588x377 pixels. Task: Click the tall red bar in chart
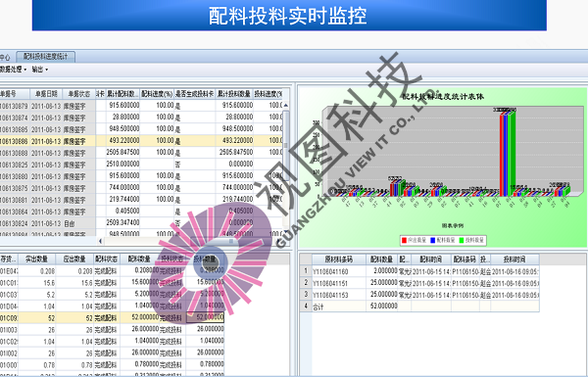tap(502, 155)
